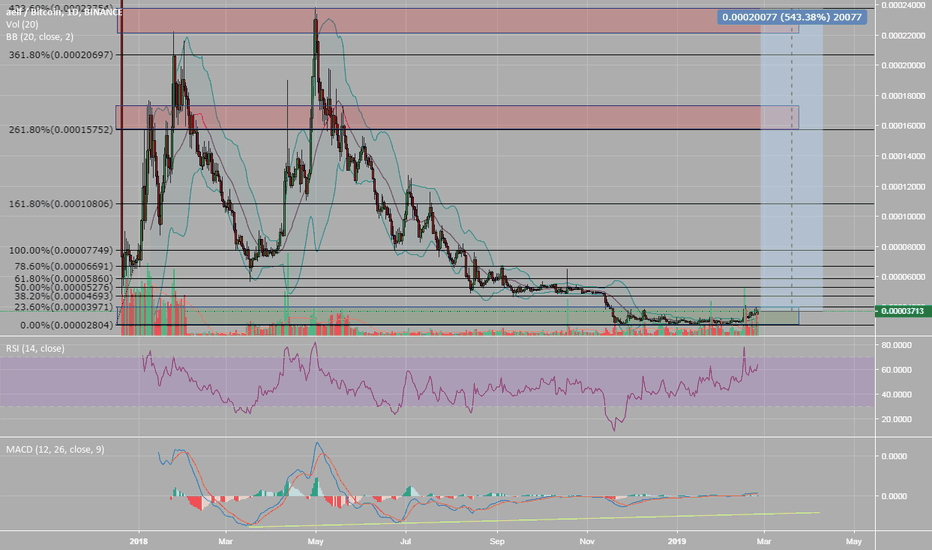932x550 pixels.
Task: Click the 161.80%(0.00010806) Fibonacci label
Action: pyautogui.click(x=61, y=203)
